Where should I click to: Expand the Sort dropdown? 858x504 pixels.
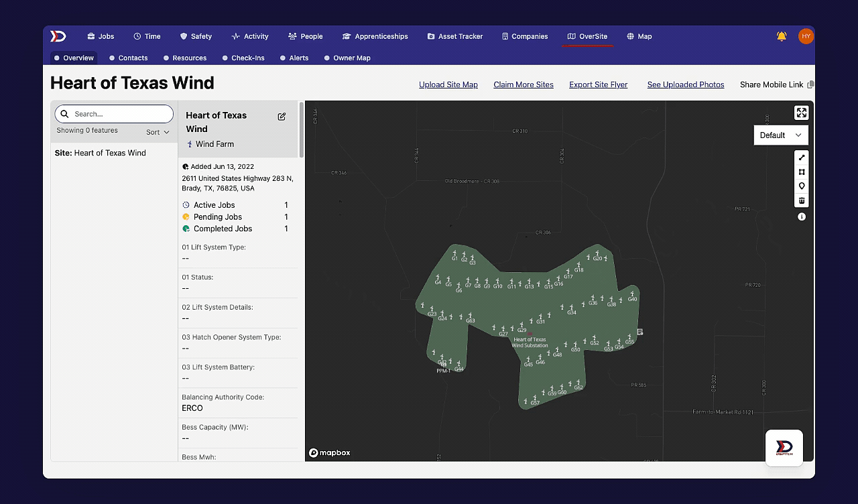pyautogui.click(x=158, y=132)
